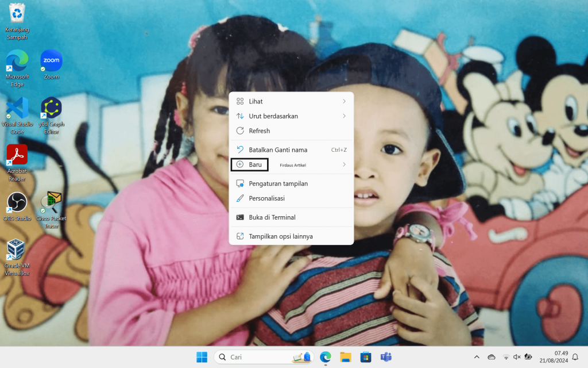
Task: Open Microsoft Store on the taskbar
Action: 366,356
